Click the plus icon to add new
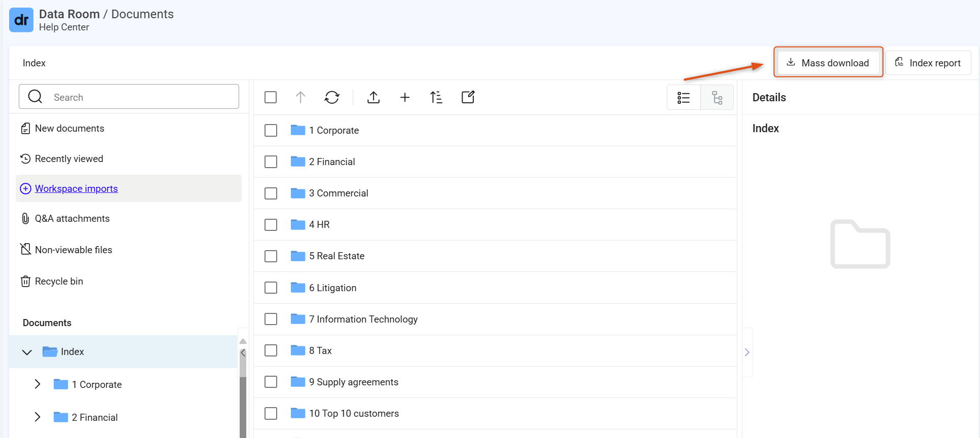The height and width of the screenshot is (438, 980). (x=405, y=97)
